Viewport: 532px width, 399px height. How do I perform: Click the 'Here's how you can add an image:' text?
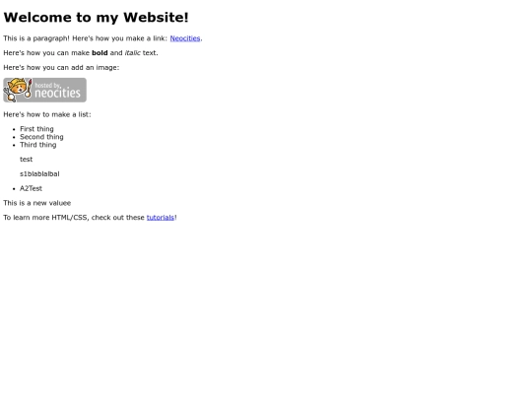(x=61, y=68)
